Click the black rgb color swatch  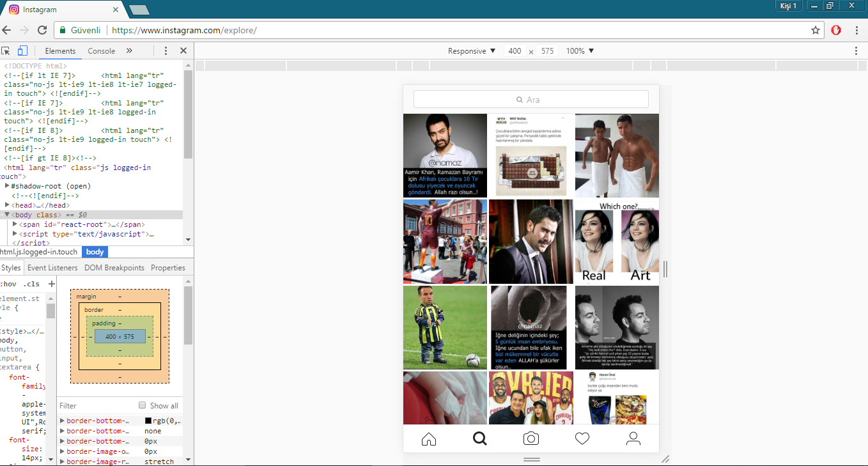[x=148, y=421]
